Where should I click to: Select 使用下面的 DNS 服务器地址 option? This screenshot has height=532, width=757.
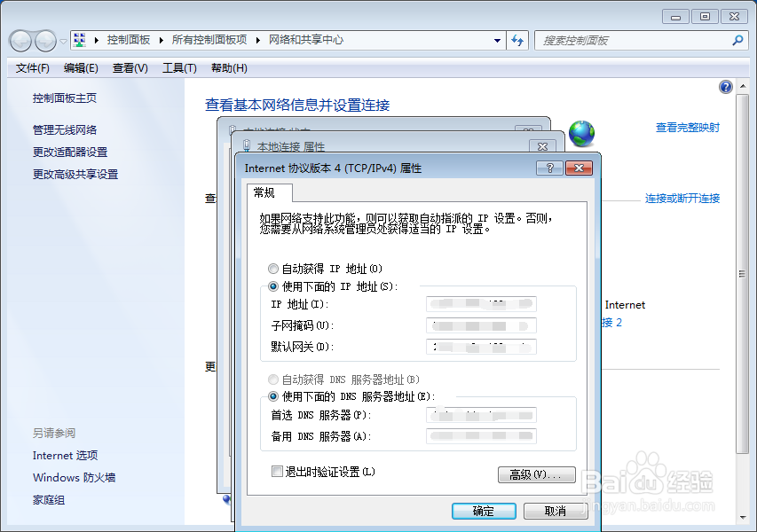click(272, 396)
